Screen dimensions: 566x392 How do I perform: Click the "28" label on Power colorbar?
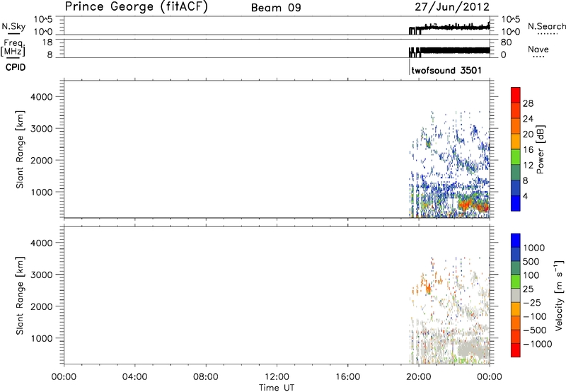coord(528,103)
